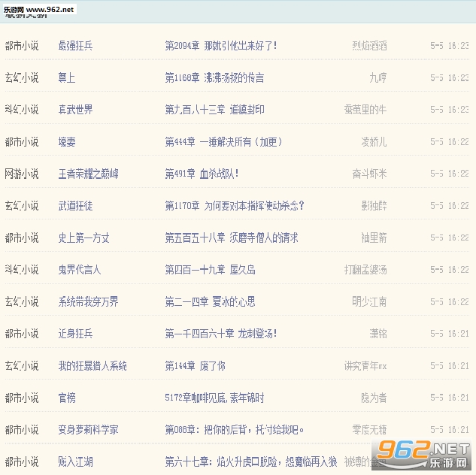Click author name 明少江南
This screenshot has width=476, height=475.
click(x=369, y=302)
